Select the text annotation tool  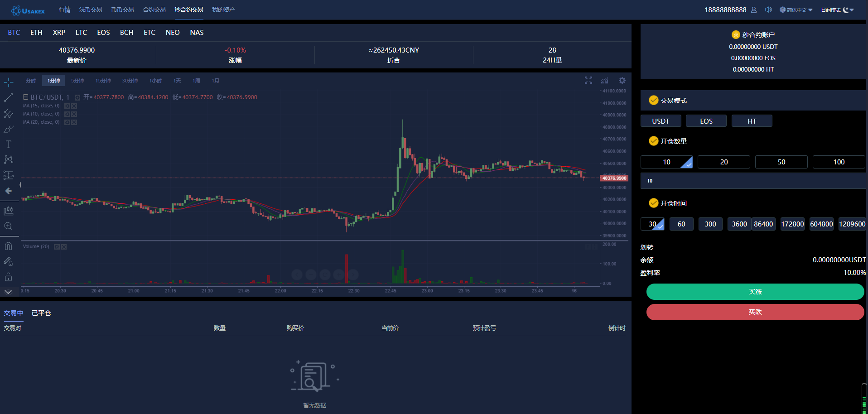(8, 144)
